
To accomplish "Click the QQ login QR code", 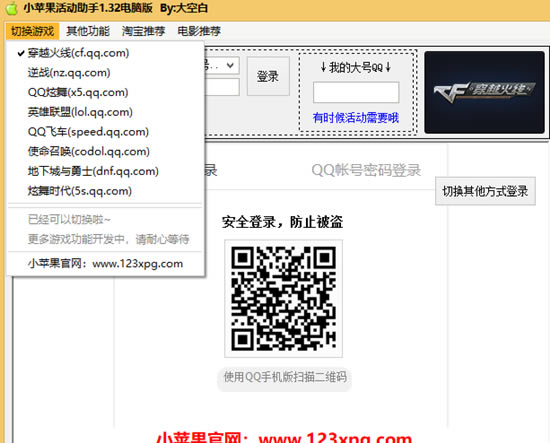I will click(x=283, y=298).
